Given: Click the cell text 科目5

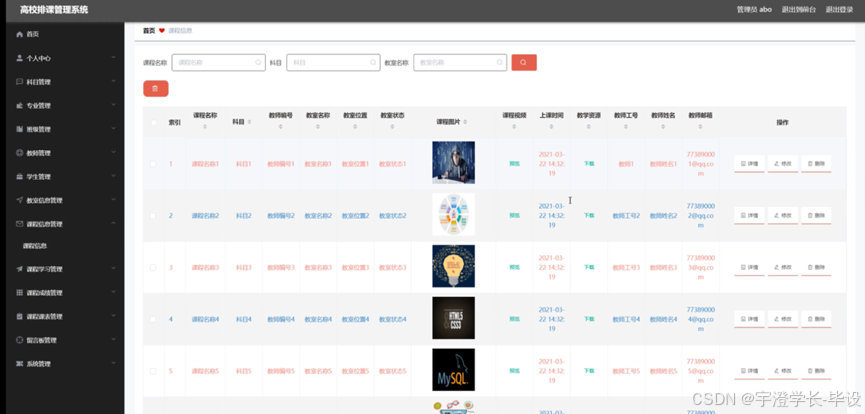Looking at the screenshot, I should click(244, 371).
